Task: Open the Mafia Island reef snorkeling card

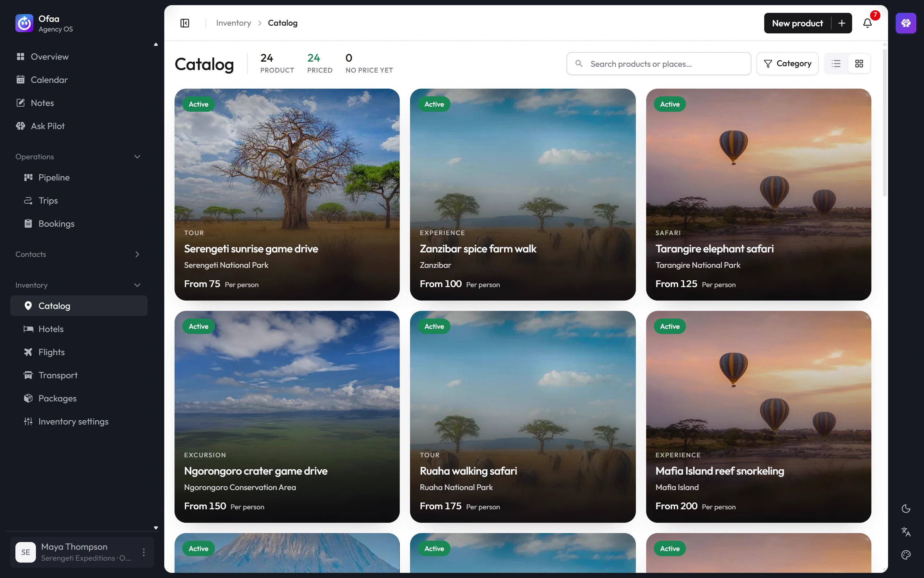Action: [758, 417]
